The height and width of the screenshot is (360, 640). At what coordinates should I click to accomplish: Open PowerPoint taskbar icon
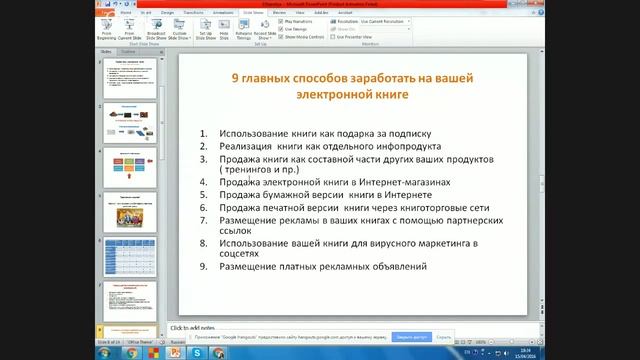coord(175,353)
